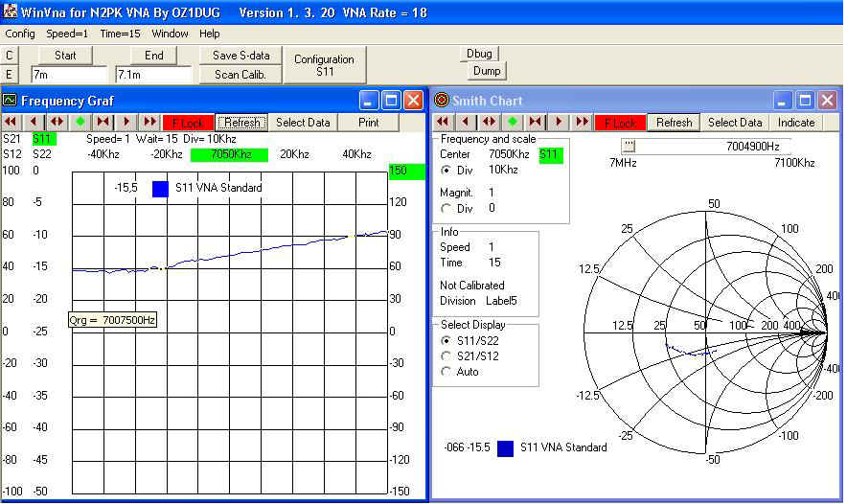847x504 pixels.
Task: Toggle F Lock in Frequency Graf
Action: (188, 123)
